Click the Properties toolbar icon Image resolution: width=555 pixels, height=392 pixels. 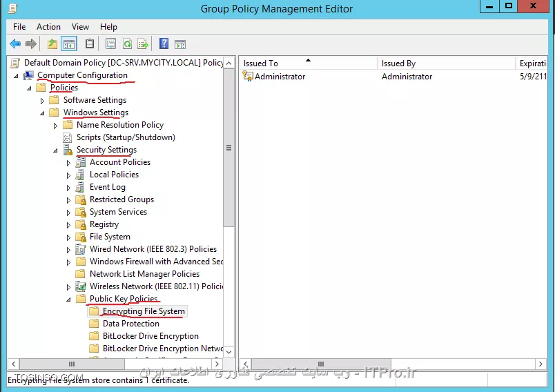(110, 44)
